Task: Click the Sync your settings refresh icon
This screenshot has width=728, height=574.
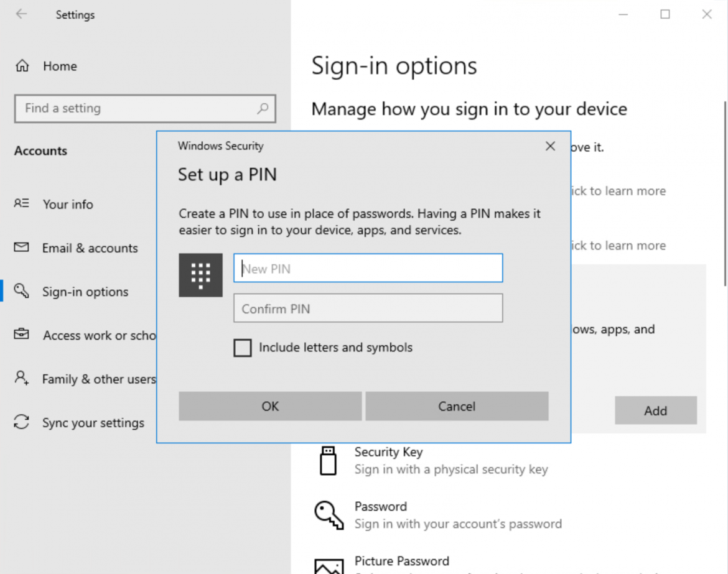Action: click(x=21, y=422)
